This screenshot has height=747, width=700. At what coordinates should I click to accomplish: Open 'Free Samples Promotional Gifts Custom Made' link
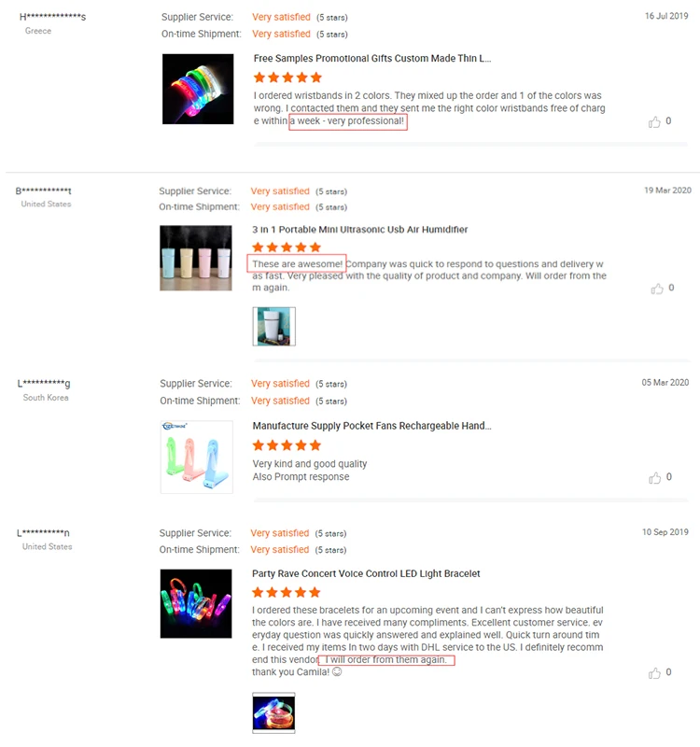372,59
